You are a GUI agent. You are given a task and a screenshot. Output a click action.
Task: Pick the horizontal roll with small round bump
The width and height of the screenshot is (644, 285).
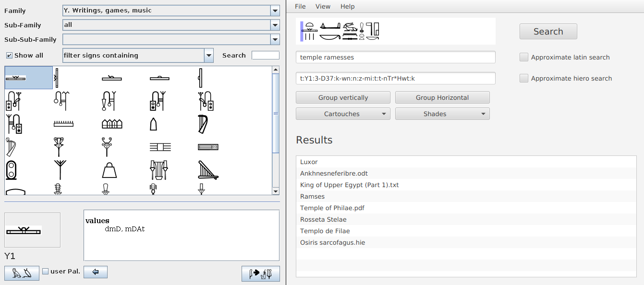(x=160, y=78)
